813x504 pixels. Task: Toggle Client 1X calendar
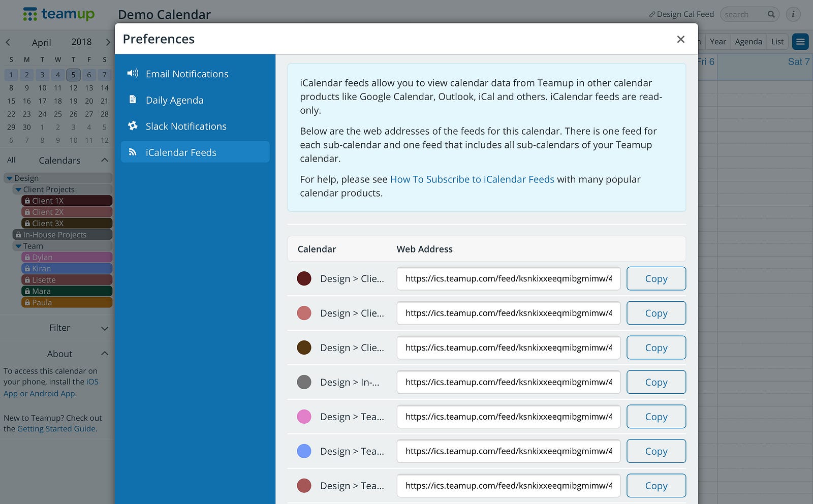tap(67, 201)
